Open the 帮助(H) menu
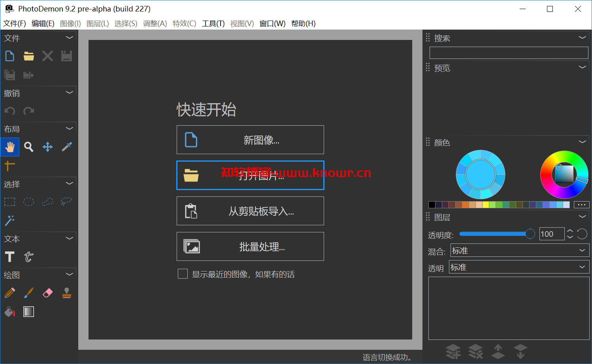Image resolution: width=592 pixels, height=364 pixels. (304, 24)
